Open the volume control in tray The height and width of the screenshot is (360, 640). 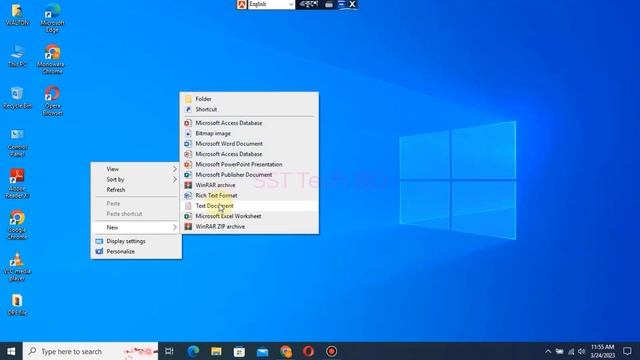coord(582,351)
